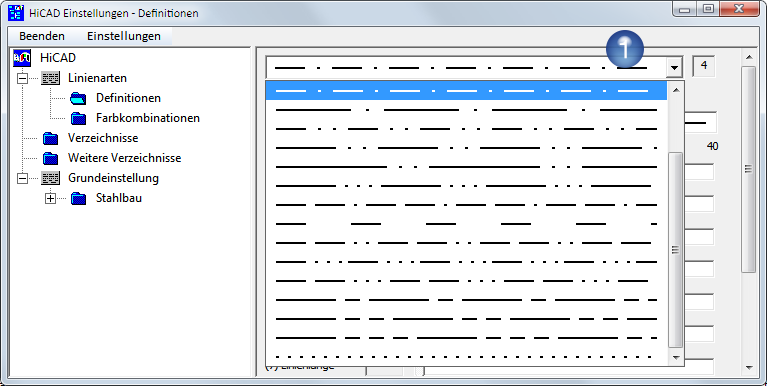
Task: Choose the long dash single dot line type
Action: (x=466, y=110)
